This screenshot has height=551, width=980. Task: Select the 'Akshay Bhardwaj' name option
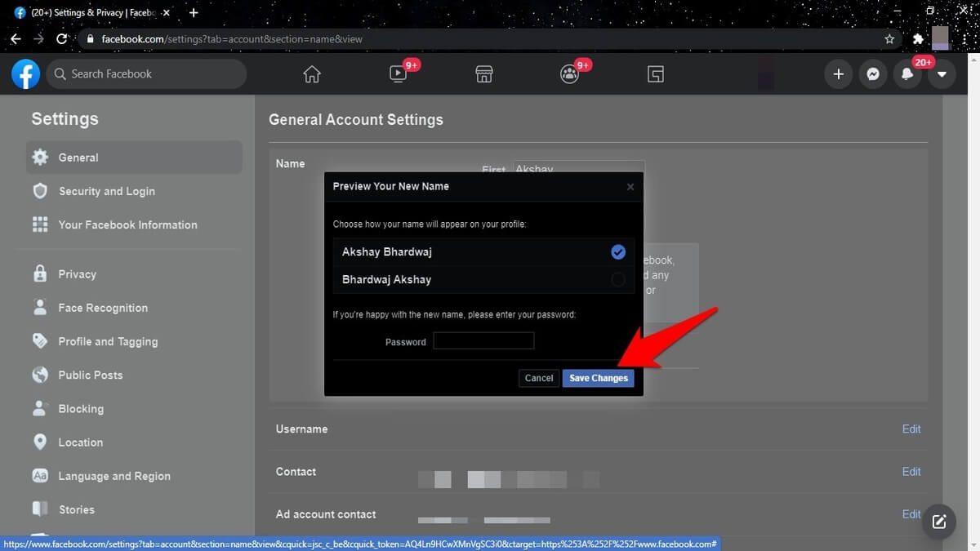pos(618,251)
